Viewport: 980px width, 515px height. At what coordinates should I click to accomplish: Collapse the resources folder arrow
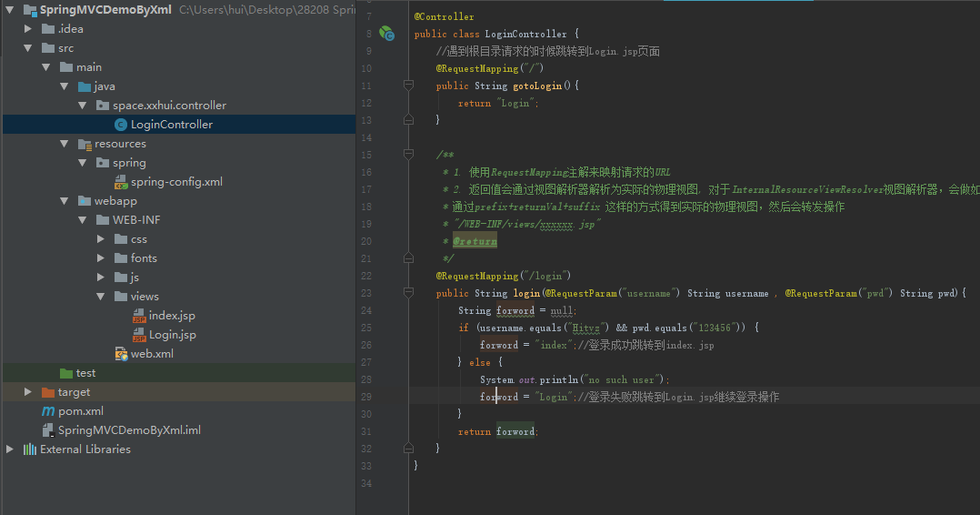pyautogui.click(x=65, y=144)
